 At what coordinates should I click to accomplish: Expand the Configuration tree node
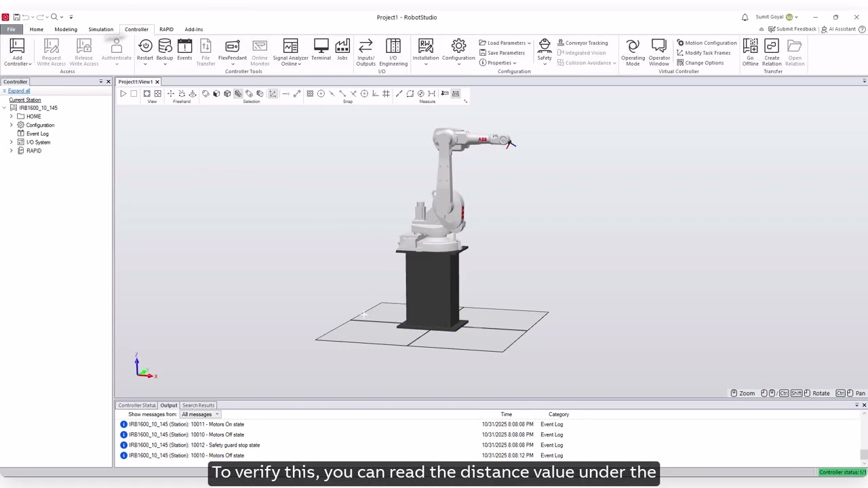[x=11, y=125]
